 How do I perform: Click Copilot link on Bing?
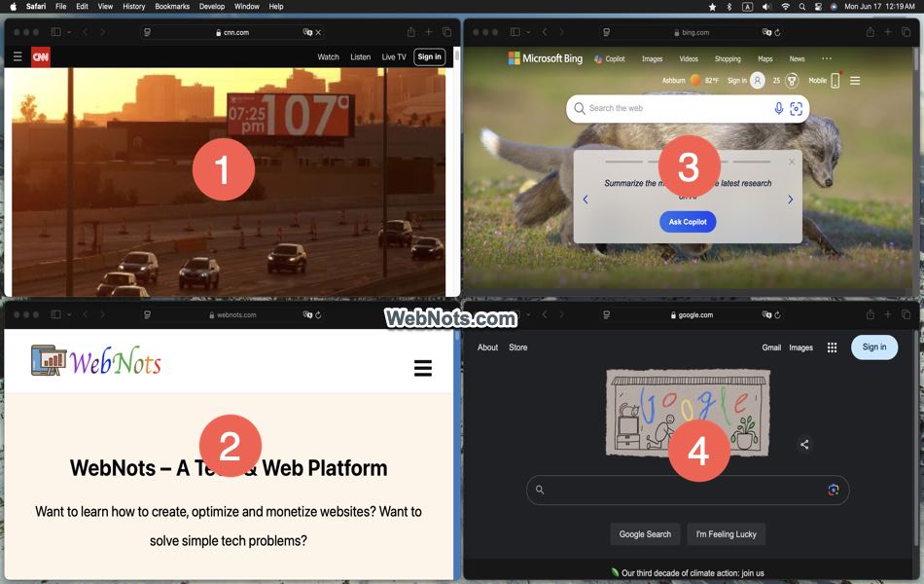point(610,59)
